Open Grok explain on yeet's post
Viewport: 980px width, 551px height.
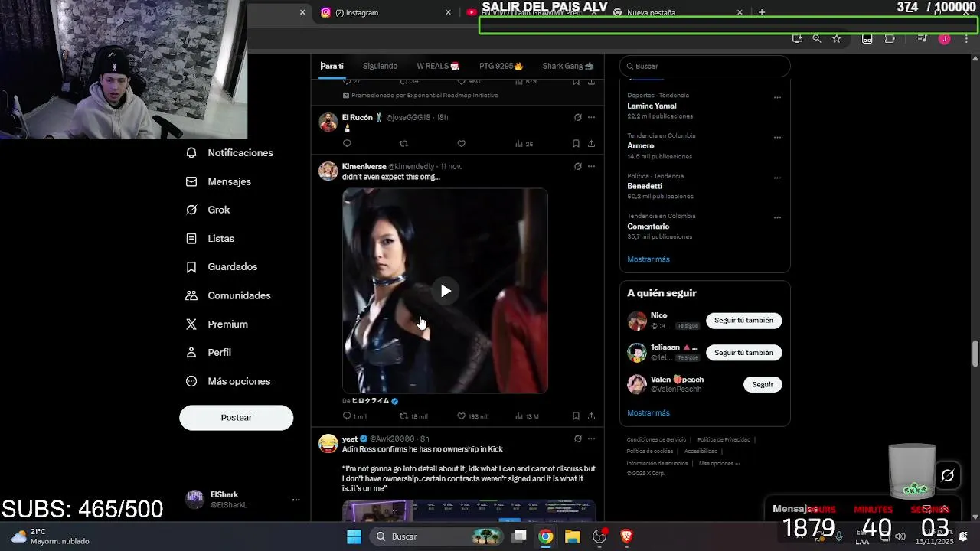coord(577,439)
